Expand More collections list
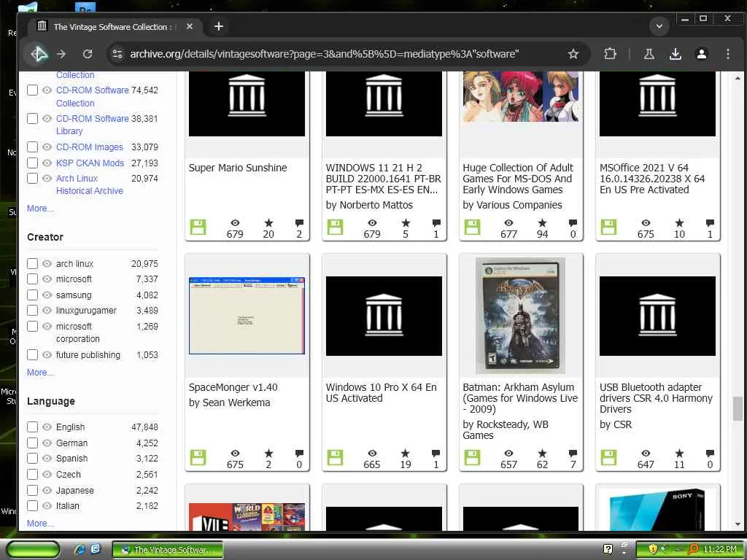Screen dimensions: 747x560 tap(40, 208)
